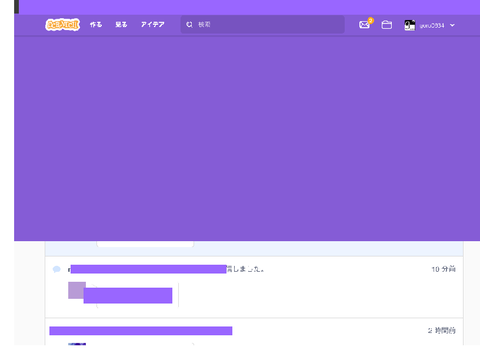This screenshot has height=360, width=480.
Task: Click the speech bubble icon beside comment message
Action: click(x=57, y=269)
